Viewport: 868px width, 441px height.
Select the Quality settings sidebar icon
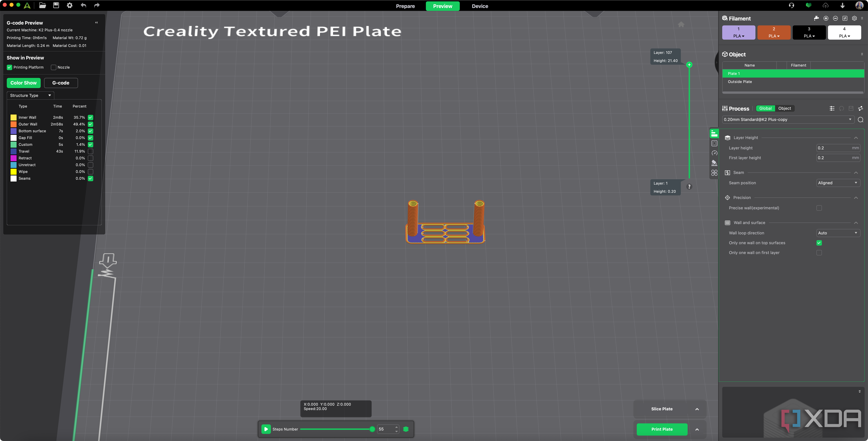pos(714,133)
